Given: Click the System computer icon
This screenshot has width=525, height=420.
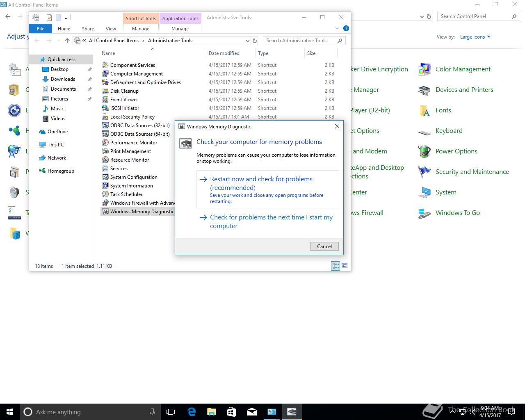Looking at the screenshot, I should [x=424, y=192].
